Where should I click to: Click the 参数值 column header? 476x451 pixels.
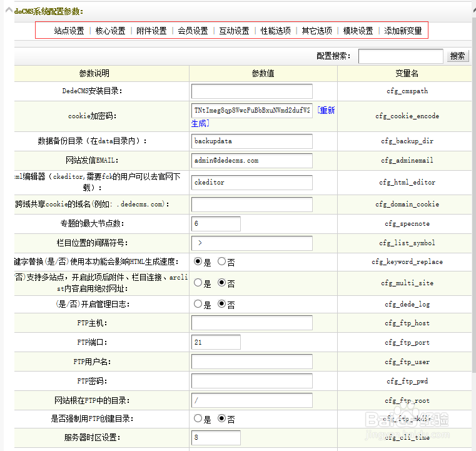(263, 73)
